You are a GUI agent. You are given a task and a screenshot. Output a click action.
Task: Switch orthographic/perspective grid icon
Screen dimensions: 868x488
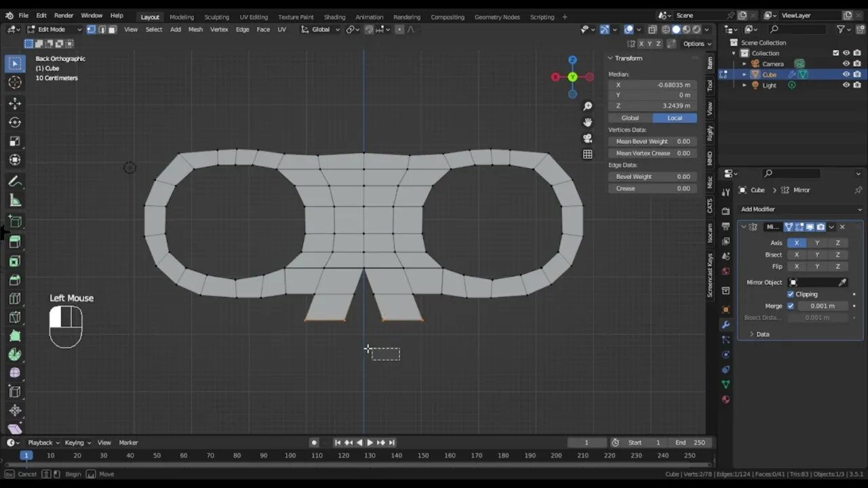[x=587, y=155]
